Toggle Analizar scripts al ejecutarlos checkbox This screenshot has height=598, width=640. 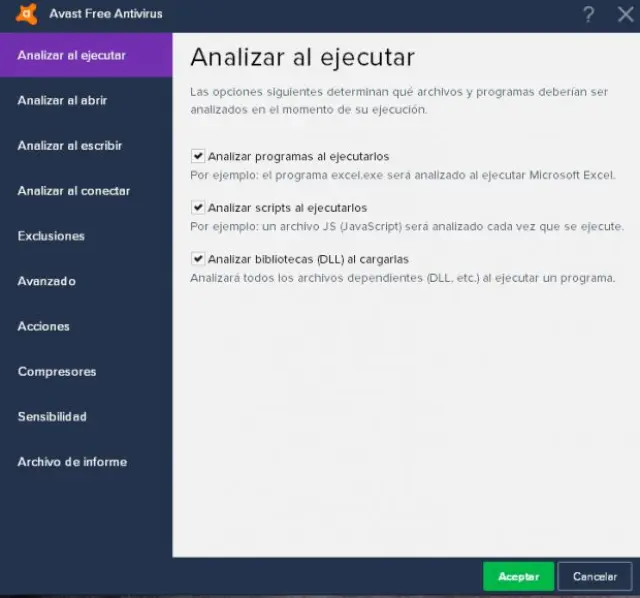click(198, 207)
